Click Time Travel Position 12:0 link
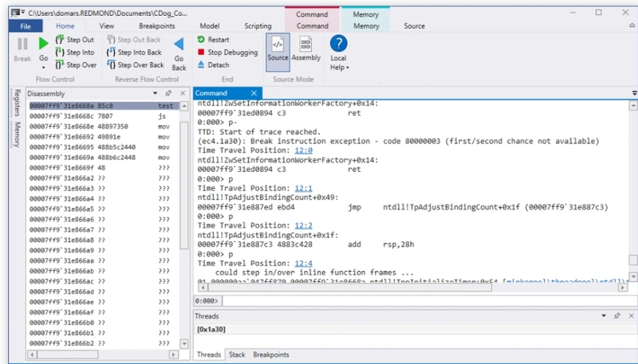638x364 pixels. [304, 151]
